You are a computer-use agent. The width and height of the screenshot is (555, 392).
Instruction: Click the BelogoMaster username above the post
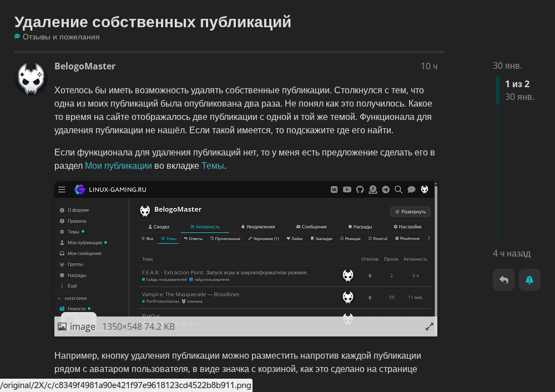(85, 66)
